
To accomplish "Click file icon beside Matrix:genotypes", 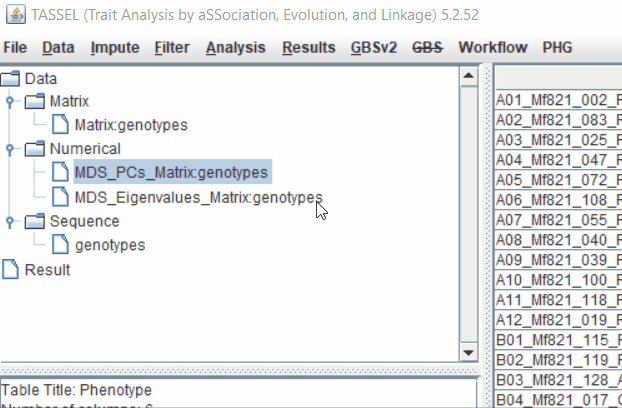I will (x=60, y=125).
